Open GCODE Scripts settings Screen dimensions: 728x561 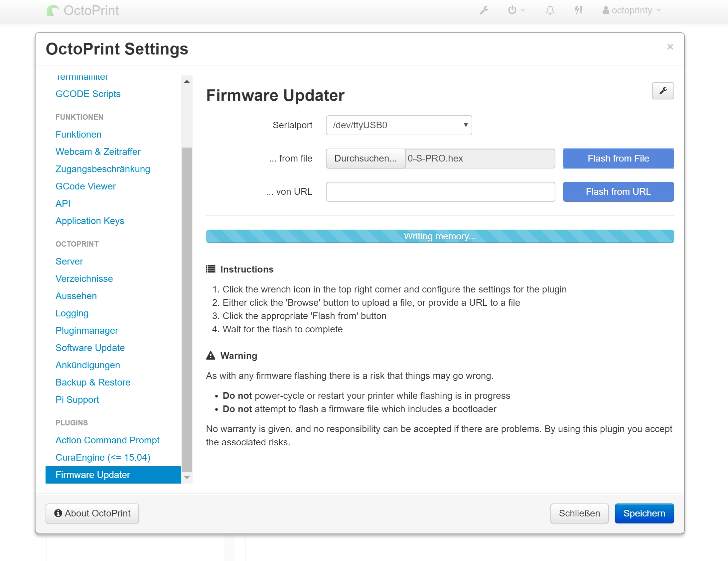click(x=88, y=94)
